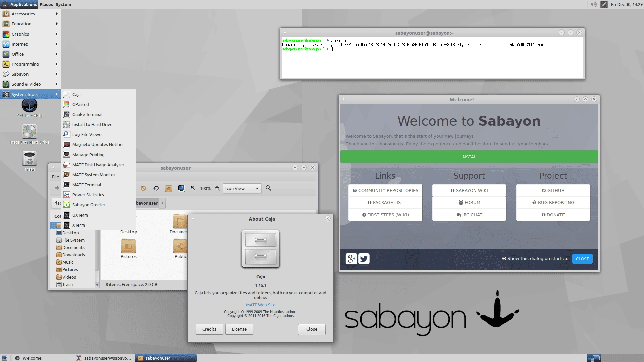Launch Sabayon Greeter from the menu

tap(98, 205)
